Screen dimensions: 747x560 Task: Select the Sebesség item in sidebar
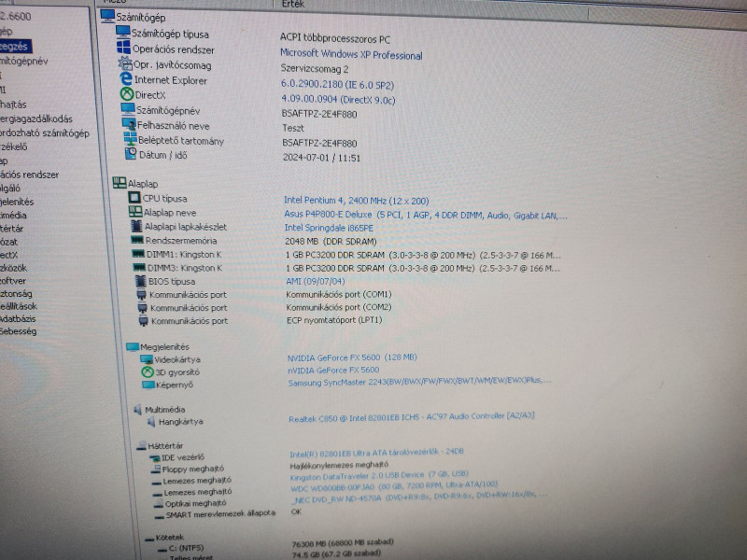tap(18, 331)
